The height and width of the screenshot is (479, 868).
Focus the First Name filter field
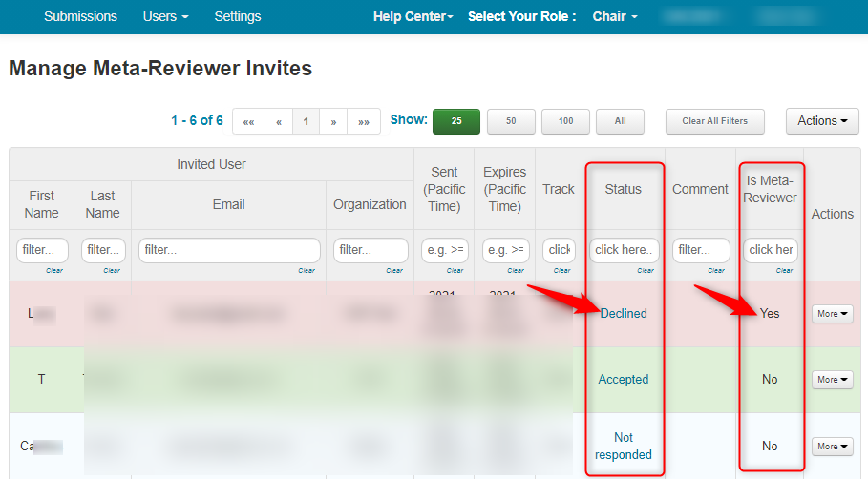pos(42,250)
